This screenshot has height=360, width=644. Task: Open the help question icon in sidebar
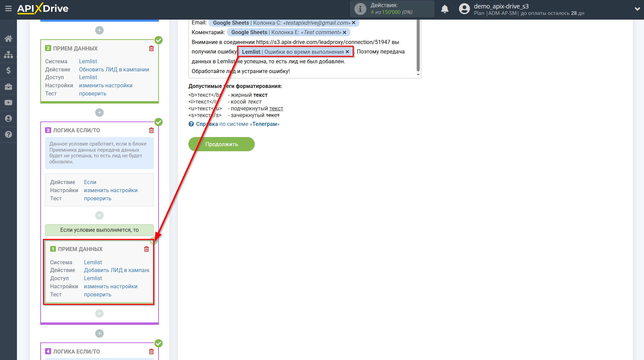[x=8, y=134]
